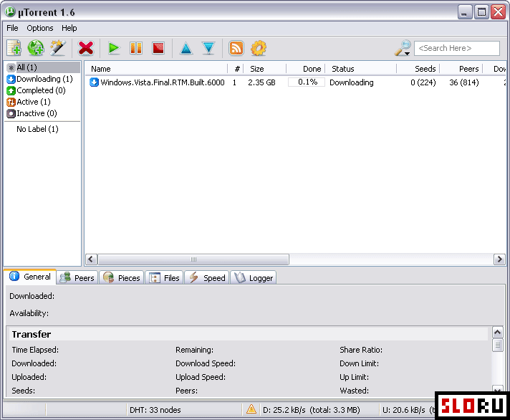Click the Add Torrent toolbar icon
The image size is (510, 420).
pyautogui.click(x=14, y=48)
